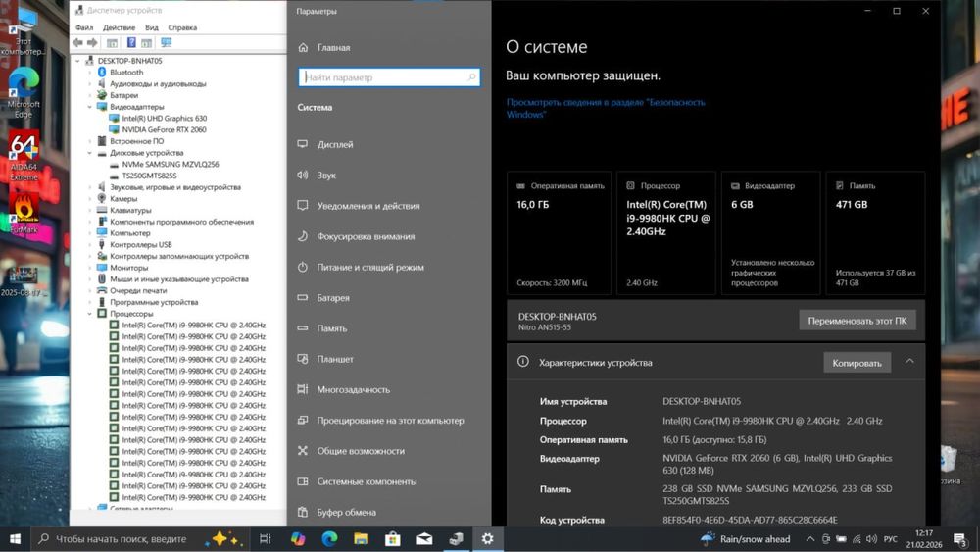
Task: Open the Вид menu in Device Manager
Action: tap(152, 27)
